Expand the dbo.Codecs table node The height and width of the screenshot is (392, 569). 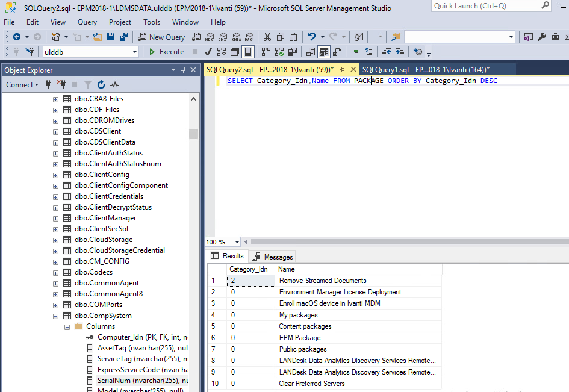55,272
